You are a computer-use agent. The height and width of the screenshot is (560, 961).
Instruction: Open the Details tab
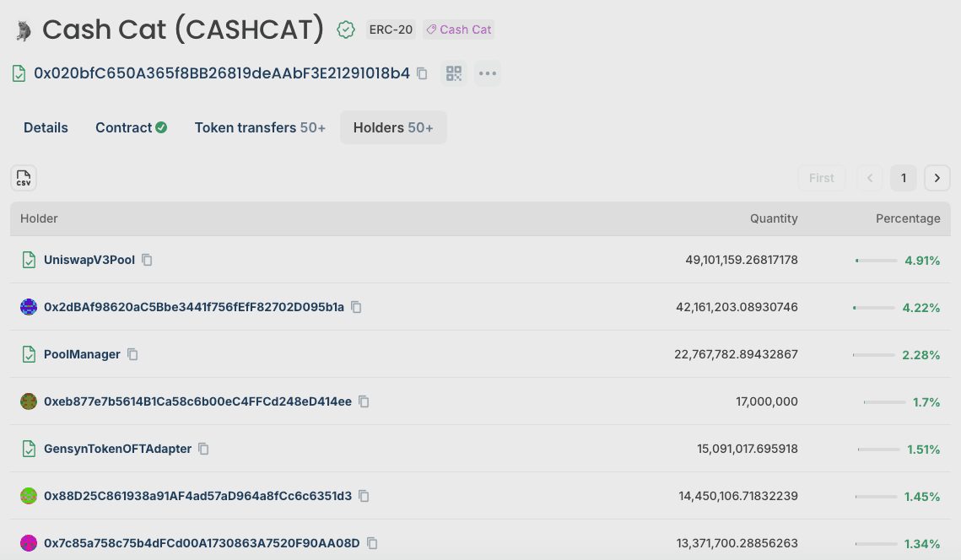point(46,127)
